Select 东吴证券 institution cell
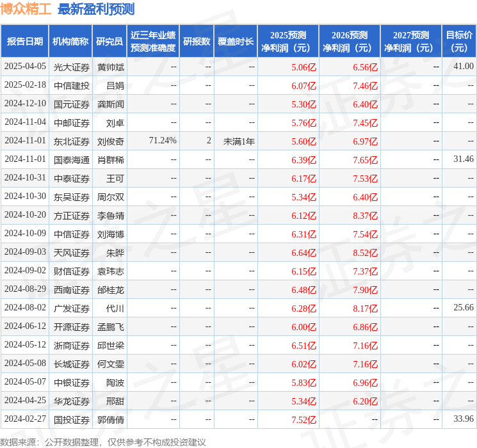This screenshot has height=448, width=477. (x=72, y=197)
